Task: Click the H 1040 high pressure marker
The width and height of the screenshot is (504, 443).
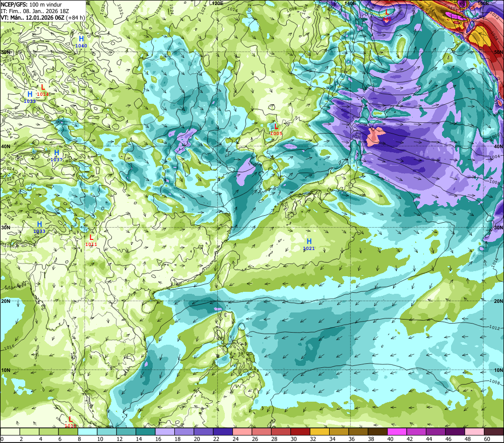Action: tap(81, 41)
